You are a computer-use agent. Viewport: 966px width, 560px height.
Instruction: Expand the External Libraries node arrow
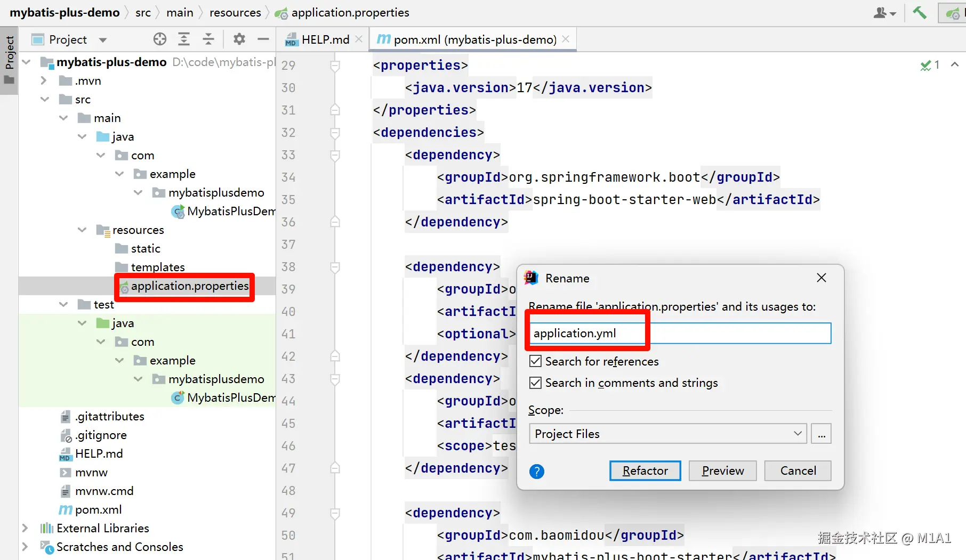coord(25,528)
